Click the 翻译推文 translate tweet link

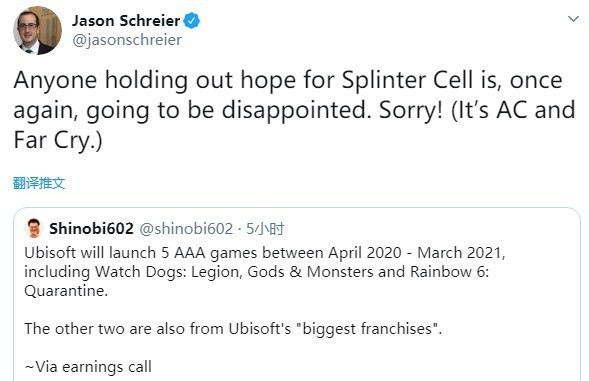click(39, 183)
